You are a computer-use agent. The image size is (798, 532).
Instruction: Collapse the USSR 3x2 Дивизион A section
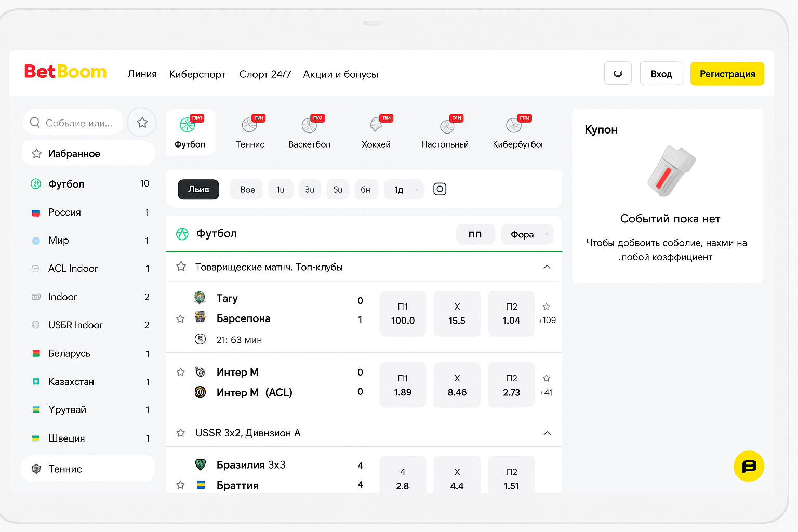coord(547,433)
